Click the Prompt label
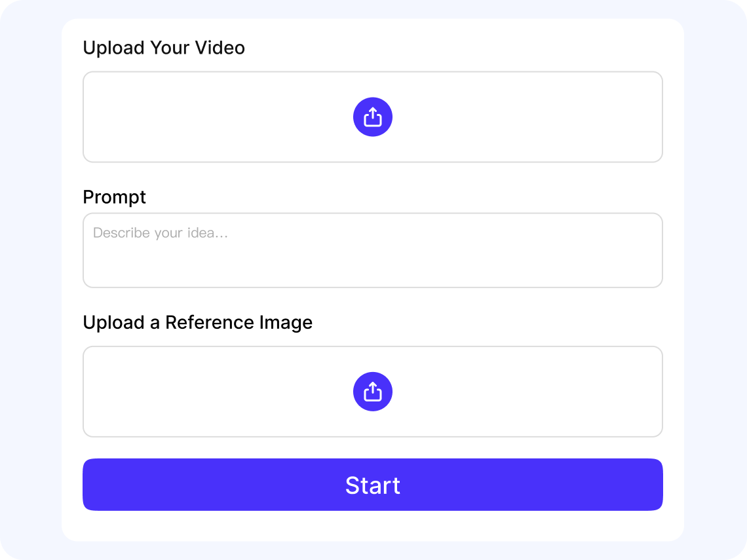The image size is (747, 560). click(x=115, y=197)
